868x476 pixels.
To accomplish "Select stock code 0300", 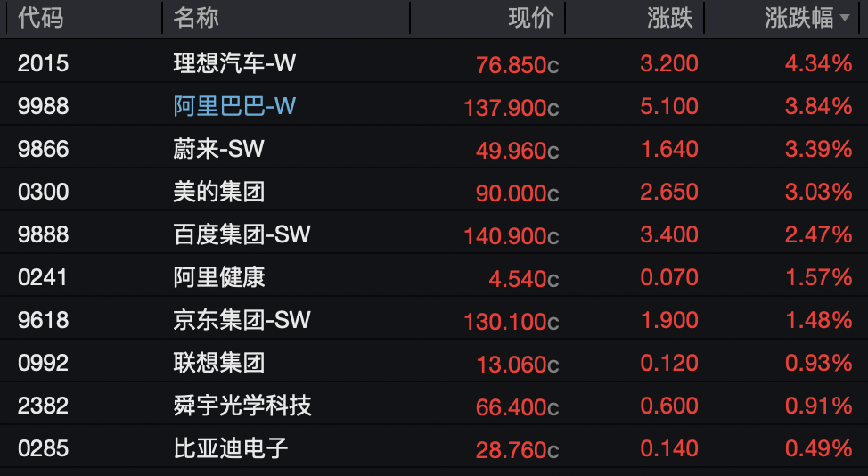I will [x=43, y=192].
